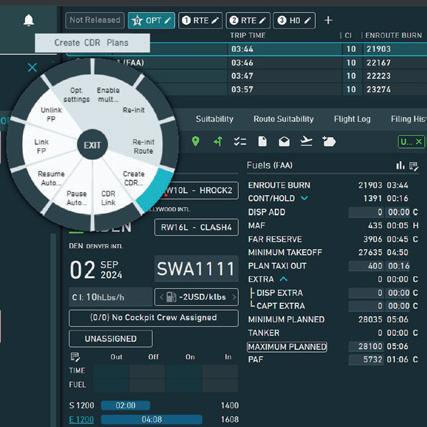The width and height of the screenshot is (427, 427).
Task: Open the envelope message icon
Action: pos(284,142)
